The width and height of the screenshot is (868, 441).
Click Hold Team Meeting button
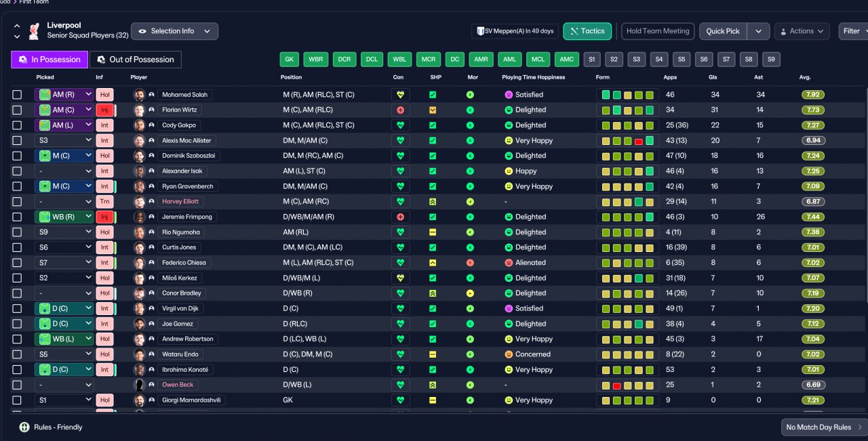pos(658,31)
